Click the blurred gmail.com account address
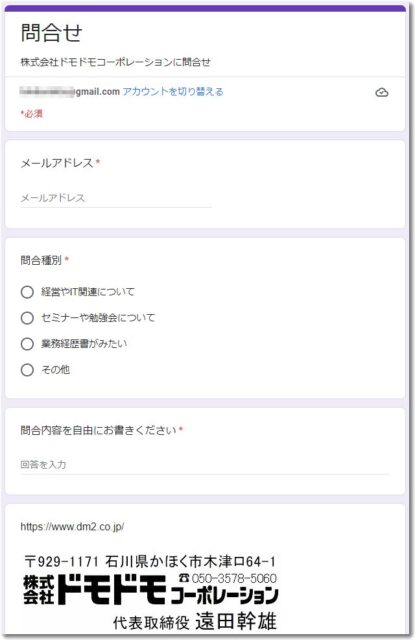 (x=70, y=91)
